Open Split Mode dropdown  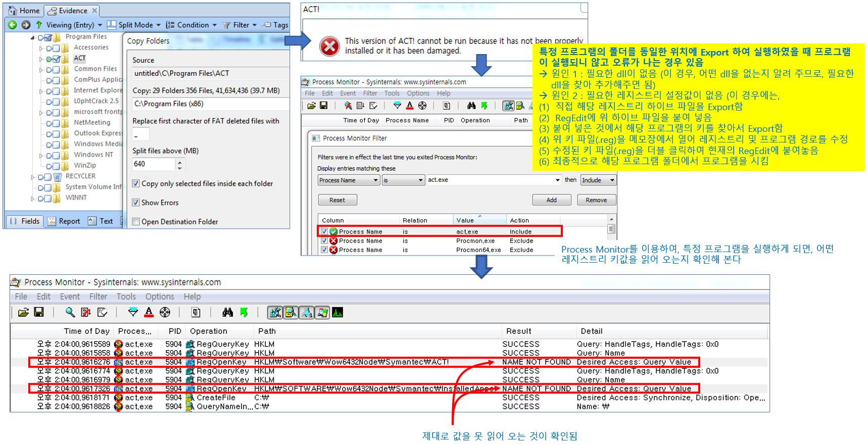[134, 25]
